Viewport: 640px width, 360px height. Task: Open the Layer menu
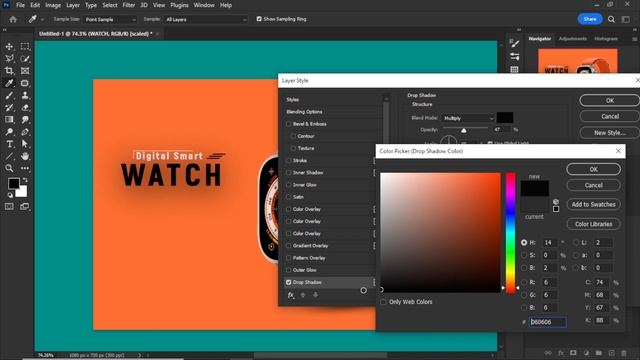73,5
